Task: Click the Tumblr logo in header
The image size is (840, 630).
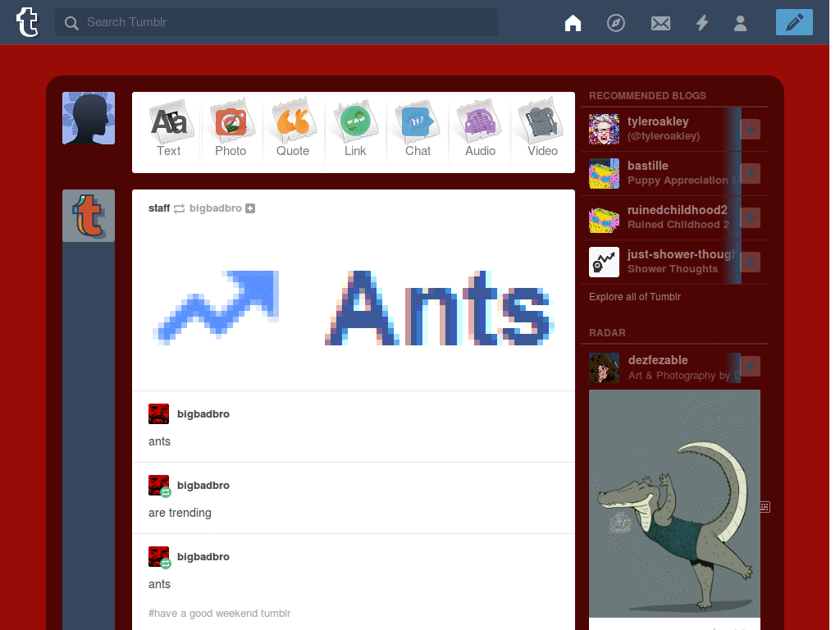Action: [27, 22]
